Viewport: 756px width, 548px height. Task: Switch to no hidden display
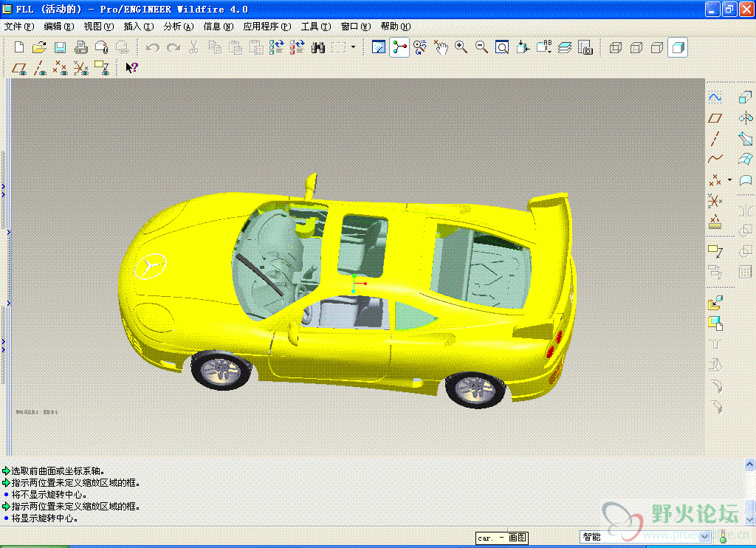click(x=657, y=47)
